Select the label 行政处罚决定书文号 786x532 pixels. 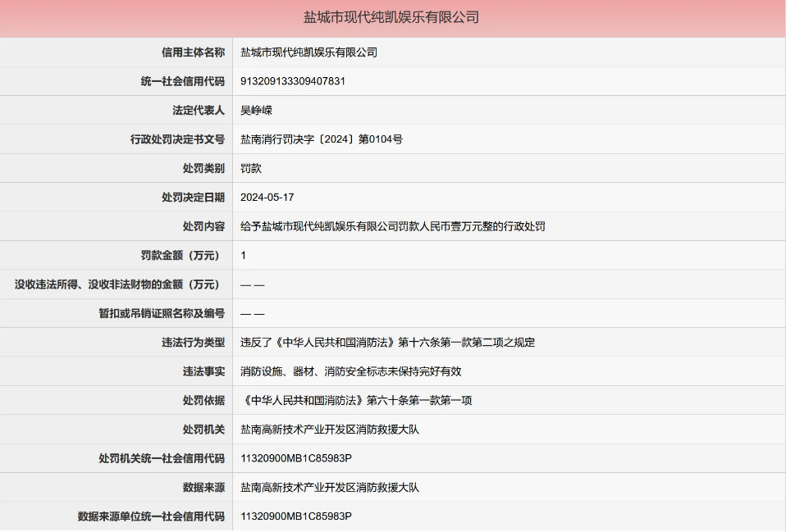coord(177,139)
